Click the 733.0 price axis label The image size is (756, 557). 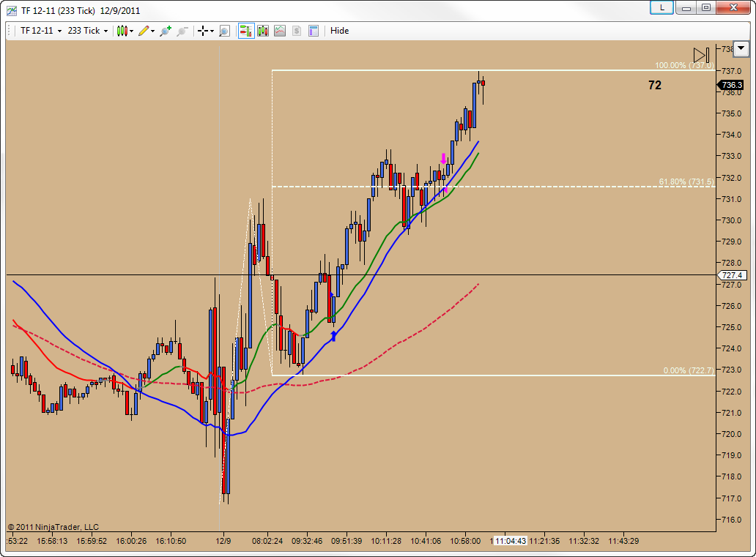[x=731, y=156]
